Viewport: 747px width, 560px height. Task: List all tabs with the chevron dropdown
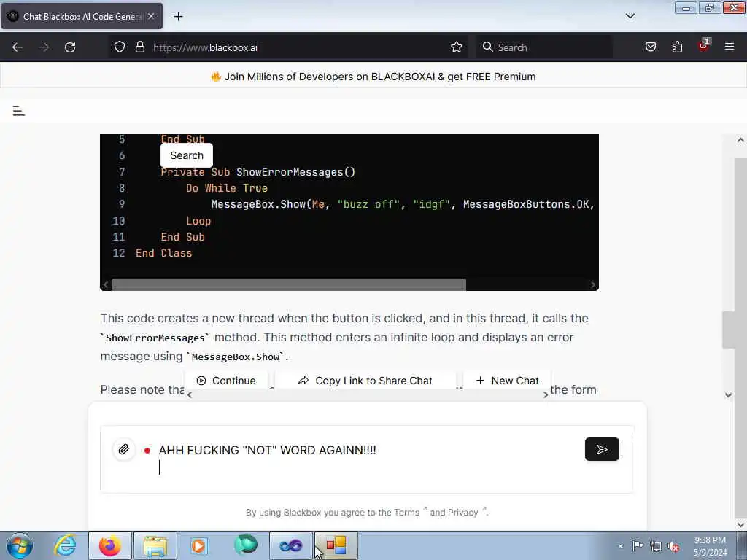coord(630,16)
